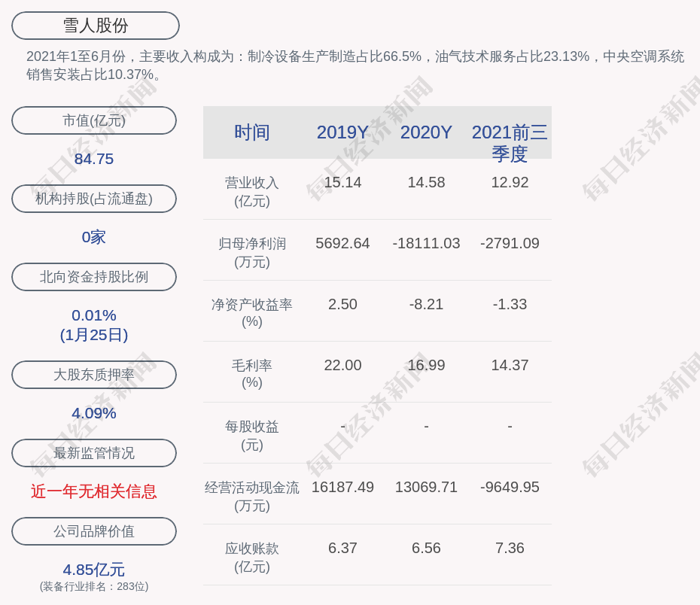Click revenue value 12.92
Screen dimensions: 700x605
pos(510,183)
